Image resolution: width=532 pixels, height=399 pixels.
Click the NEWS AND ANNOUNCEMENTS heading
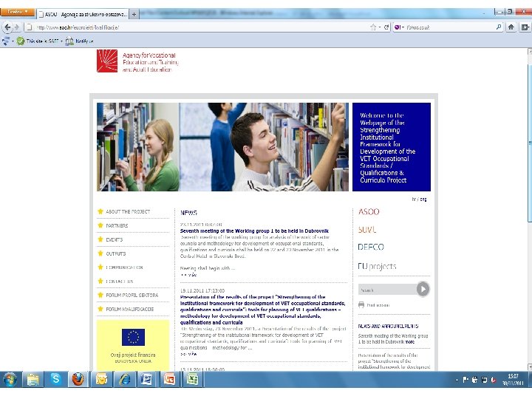pos(388,326)
